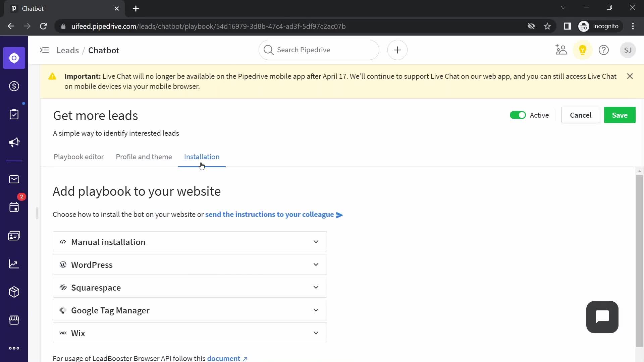Click the LeaderBooster Browser API document link
This screenshot has height=362, width=644.
click(x=224, y=358)
